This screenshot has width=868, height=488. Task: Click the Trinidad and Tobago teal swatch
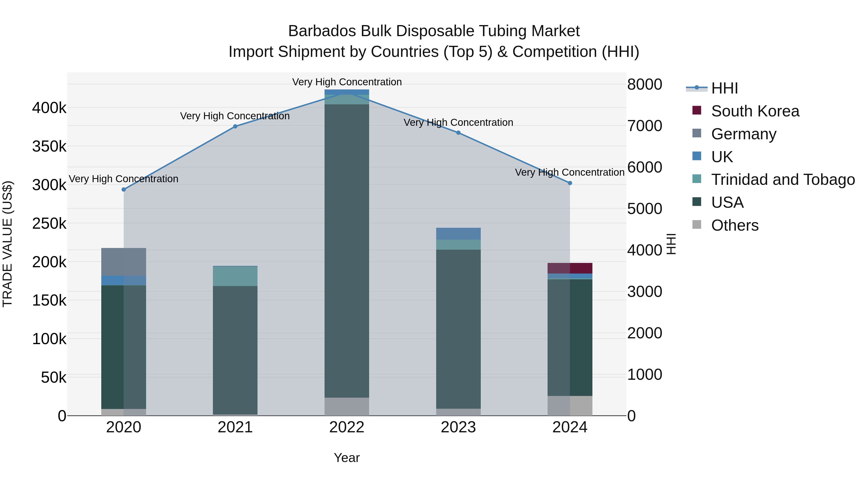point(697,179)
